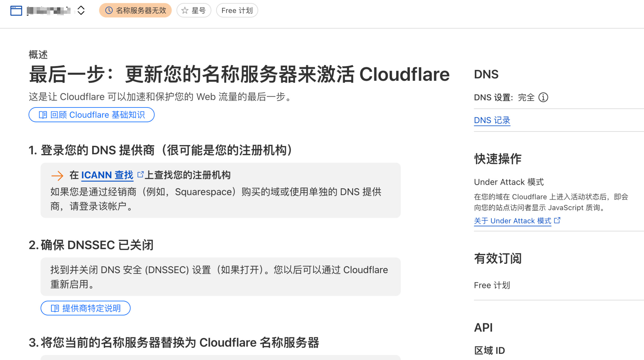Screen dimensions: 644x360
Task: Click the Free 计划 subscription text in sidebar
Action: [x=492, y=285]
